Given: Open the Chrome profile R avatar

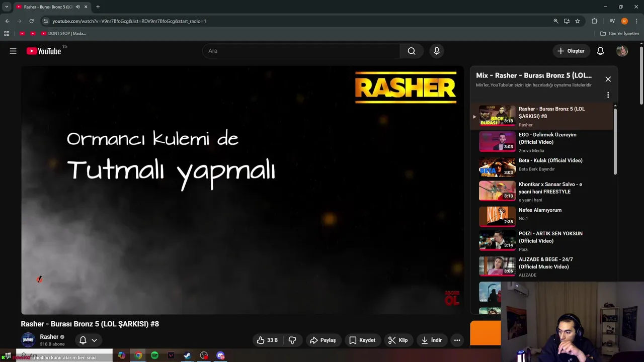Looking at the screenshot, I should [x=624, y=21].
